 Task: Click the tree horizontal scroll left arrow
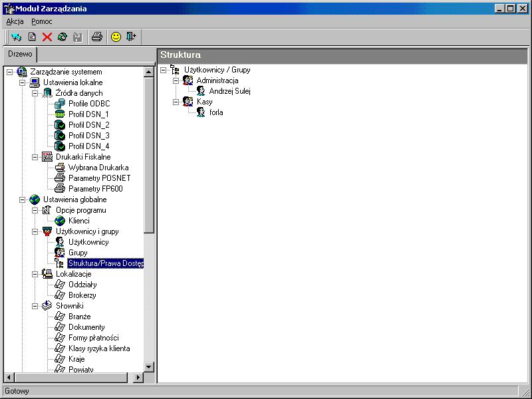point(9,377)
